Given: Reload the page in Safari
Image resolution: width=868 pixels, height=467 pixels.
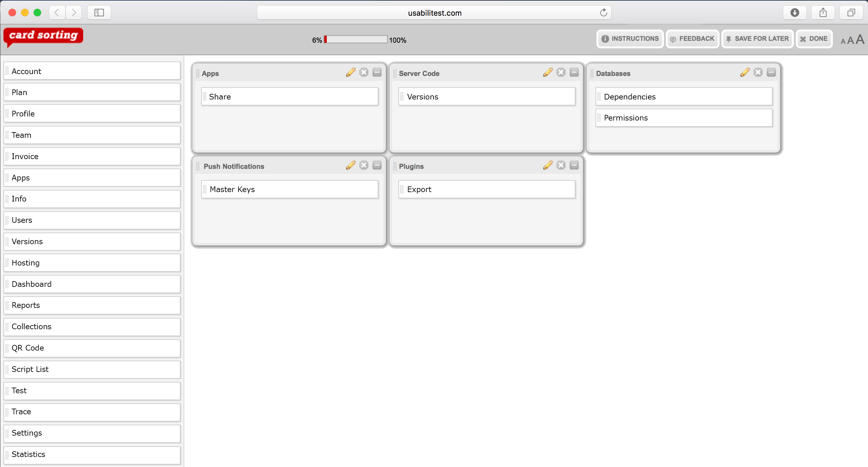Looking at the screenshot, I should pyautogui.click(x=603, y=13).
